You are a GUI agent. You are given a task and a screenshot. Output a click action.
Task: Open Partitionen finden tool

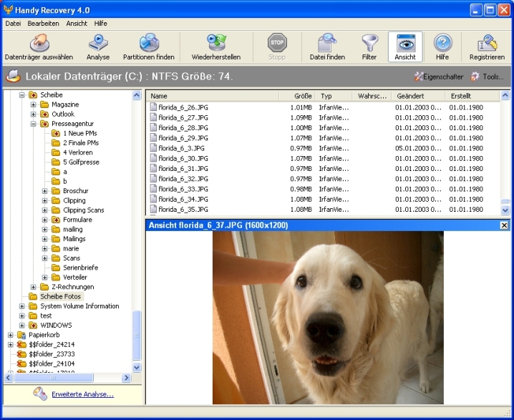point(148,43)
